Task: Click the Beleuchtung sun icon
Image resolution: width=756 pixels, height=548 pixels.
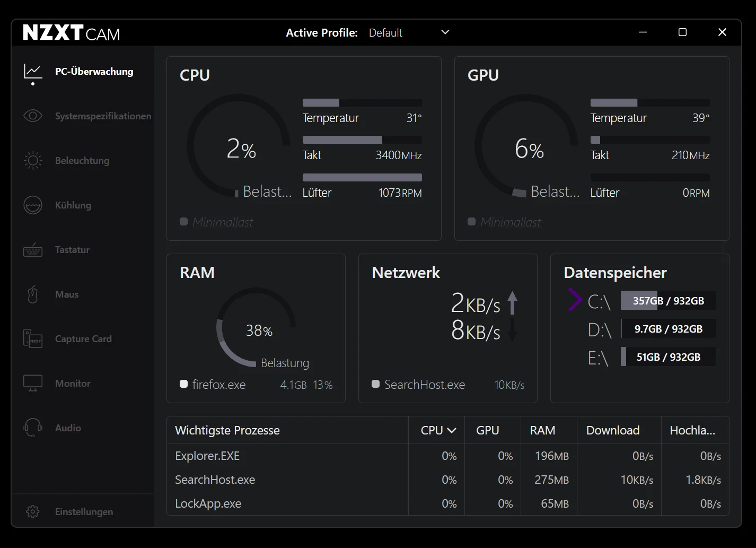Action: pos(33,160)
